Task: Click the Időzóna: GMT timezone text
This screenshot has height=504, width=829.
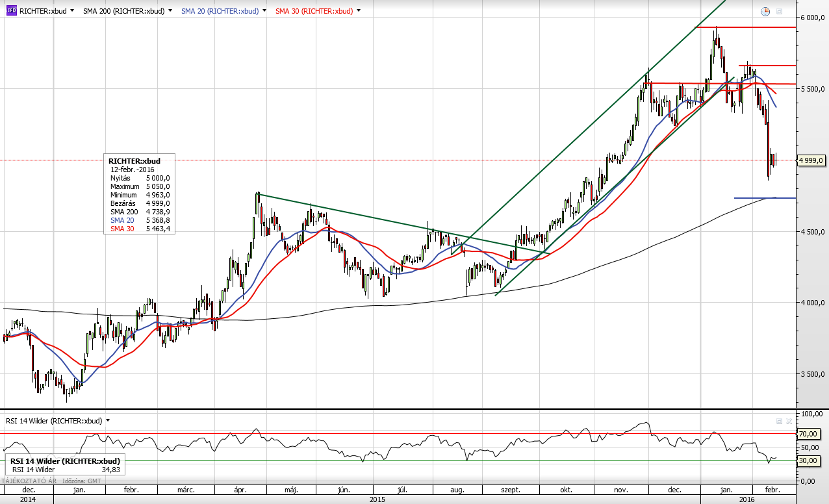Action: [x=82, y=481]
